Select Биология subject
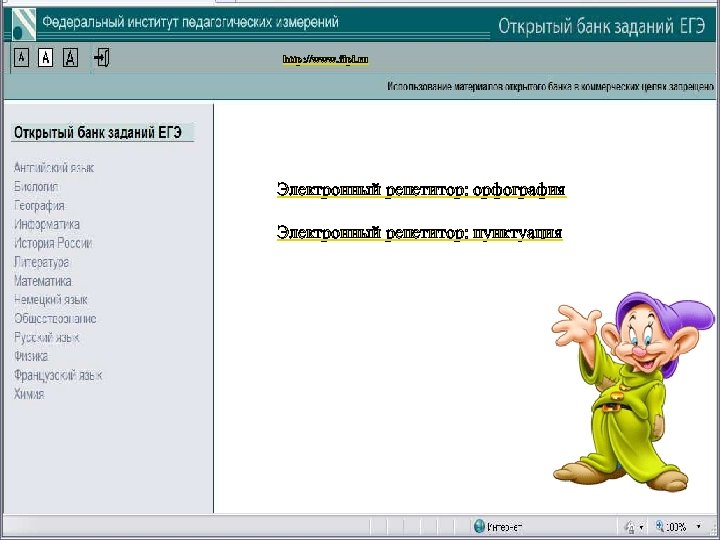 click(x=36, y=187)
